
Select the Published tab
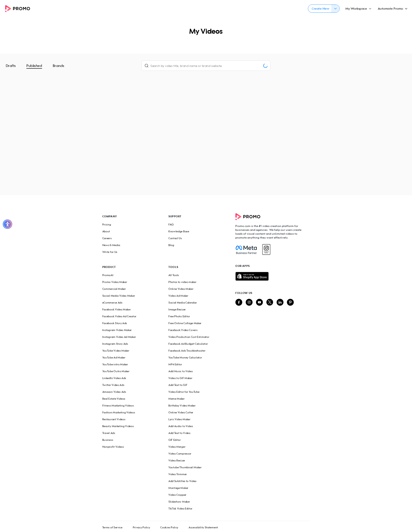pyautogui.click(x=34, y=66)
